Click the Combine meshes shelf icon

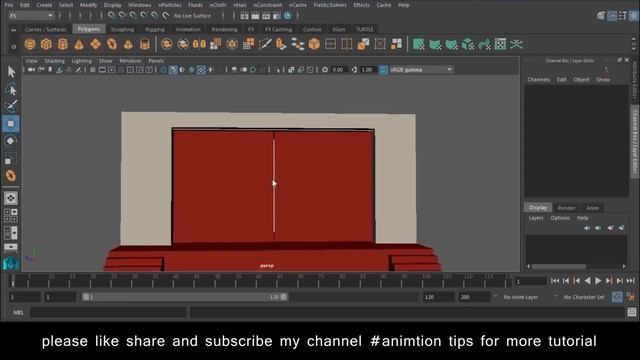point(167,44)
